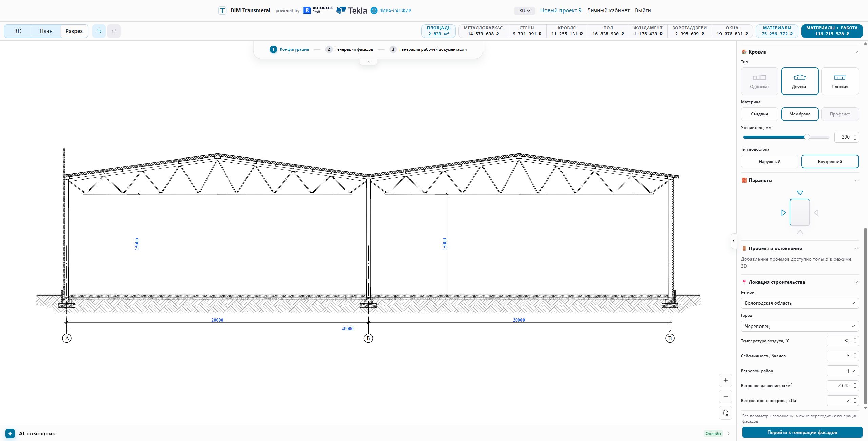868x441 pixels.
Task: Collapse the steps bar with up chevron
Action: pos(368,62)
